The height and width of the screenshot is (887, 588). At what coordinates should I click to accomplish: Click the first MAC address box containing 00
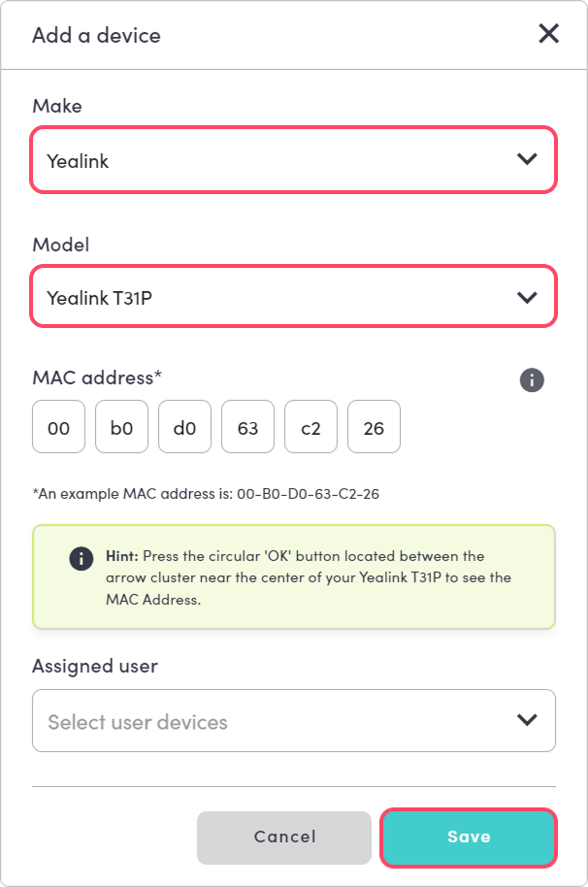(58, 427)
